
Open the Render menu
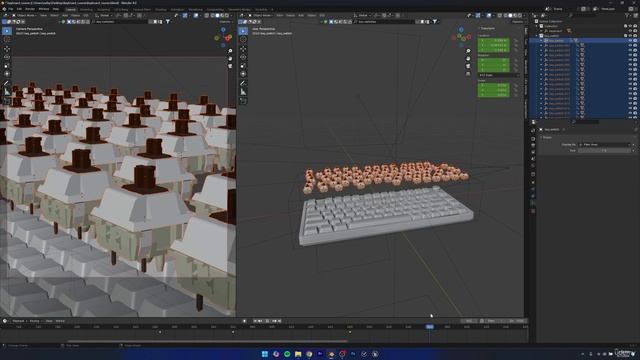tap(30, 9)
